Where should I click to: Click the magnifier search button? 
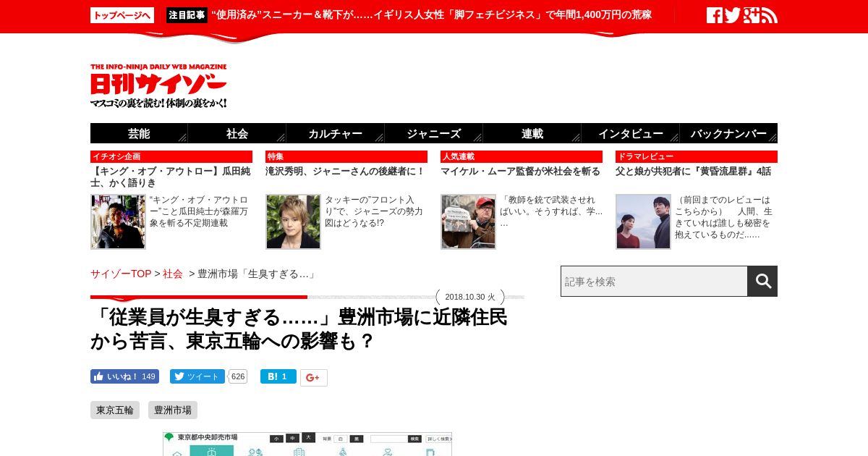762,281
